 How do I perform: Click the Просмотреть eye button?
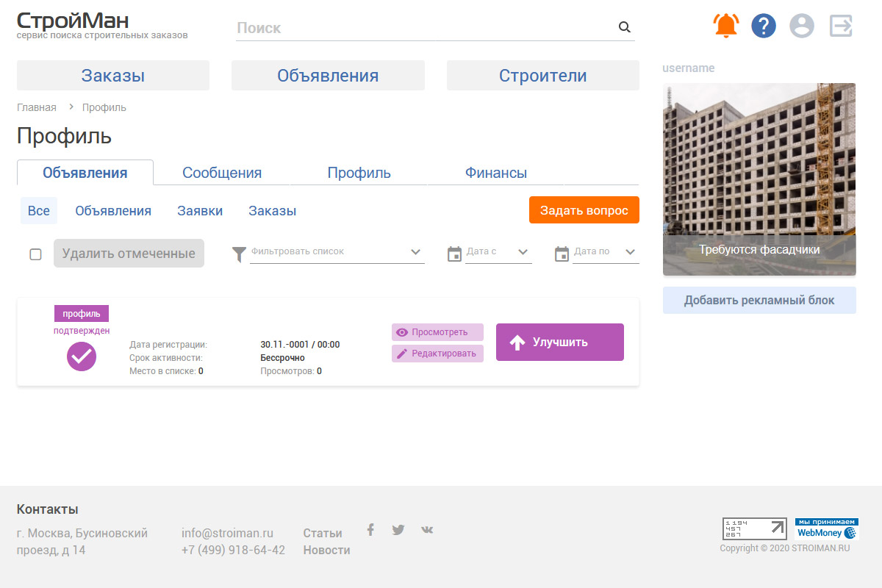tap(437, 332)
